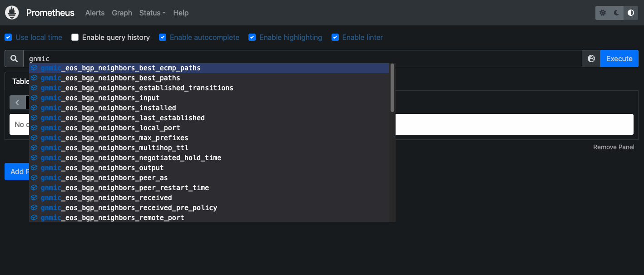Select gnmic_eos_bgp_neighbors_max_prefixes entry
The image size is (644, 275).
(x=209, y=138)
